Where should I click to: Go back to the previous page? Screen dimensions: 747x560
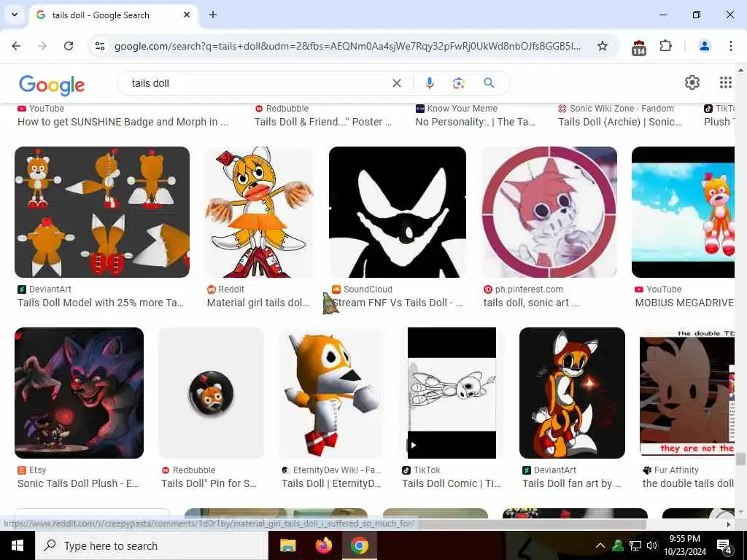tap(16, 46)
